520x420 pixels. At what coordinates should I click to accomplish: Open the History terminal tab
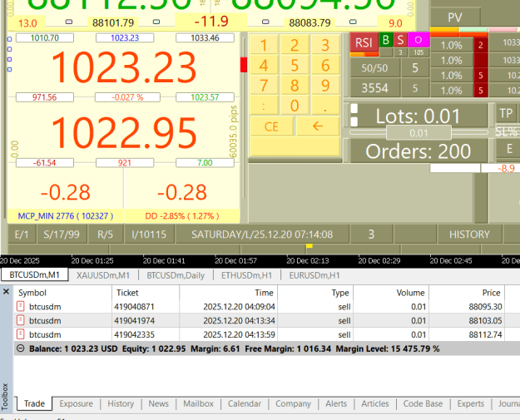tap(121, 403)
